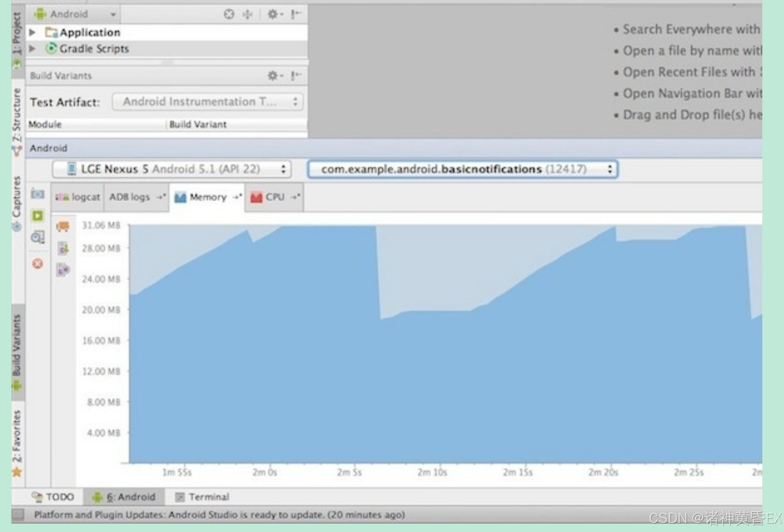Screen dimensions: 784x532
Task: Click the system information magnifier icon
Action: (37, 237)
